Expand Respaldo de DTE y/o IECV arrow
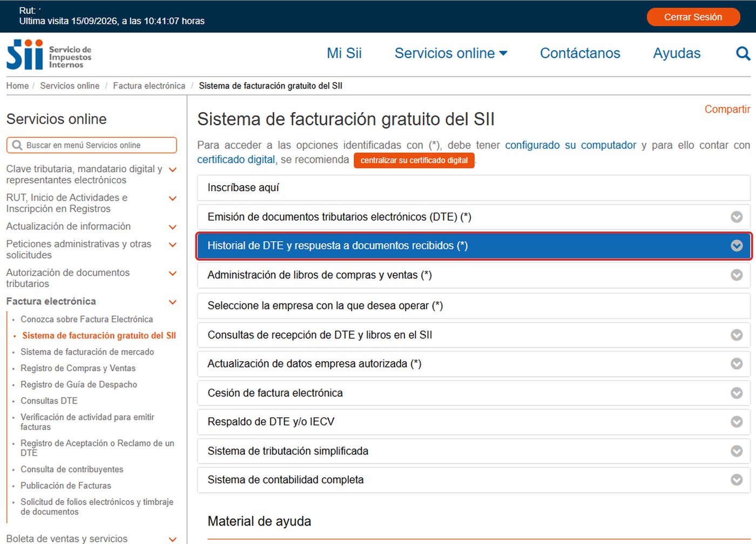 pos(737,421)
